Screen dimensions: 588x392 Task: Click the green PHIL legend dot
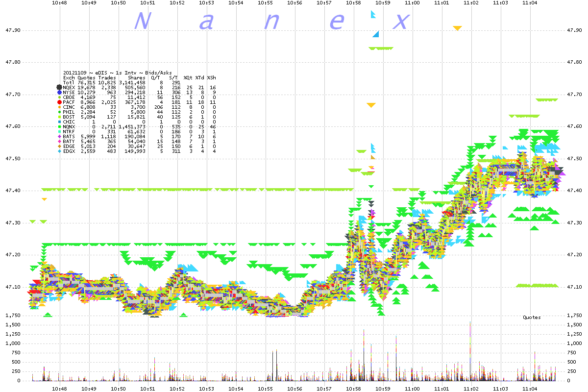pos(59,112)
